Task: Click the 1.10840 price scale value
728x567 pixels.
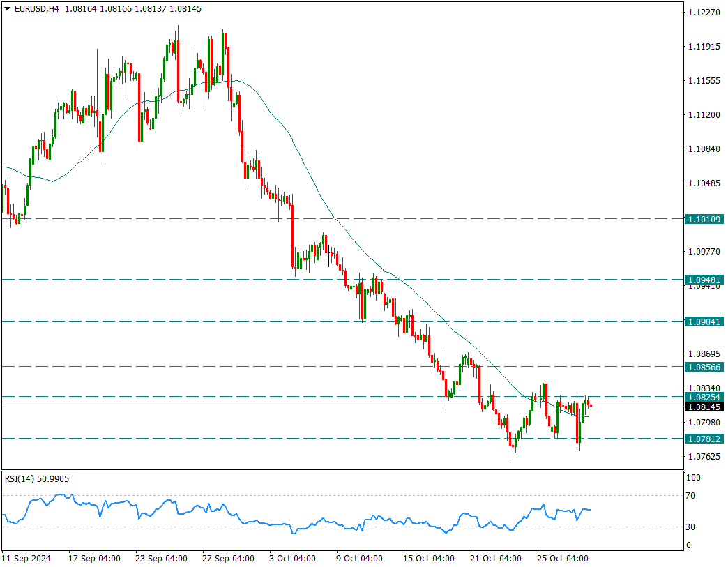Action: [x=704, y=149]
